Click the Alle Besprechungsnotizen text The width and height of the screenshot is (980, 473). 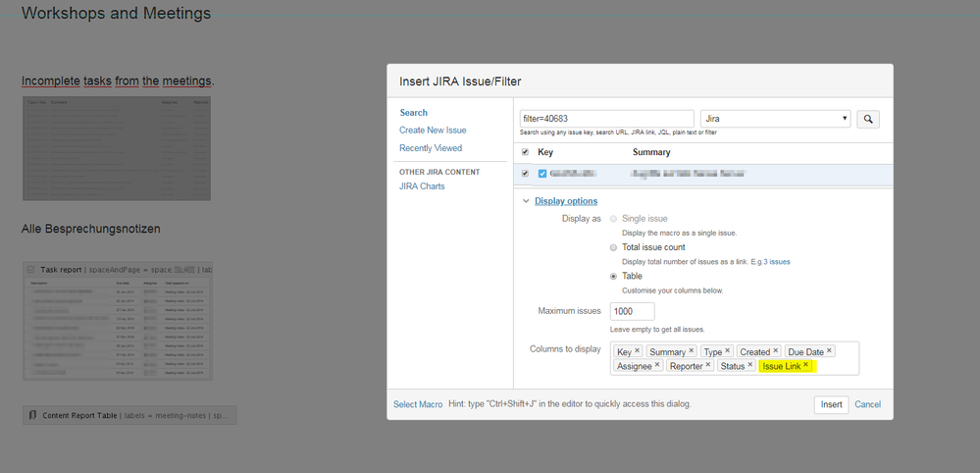(90, 229)
